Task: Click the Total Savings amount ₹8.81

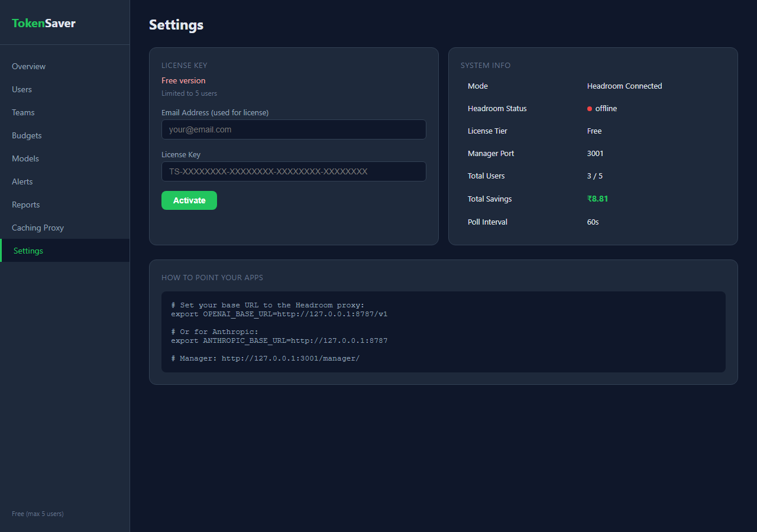Action: (598, 199)
